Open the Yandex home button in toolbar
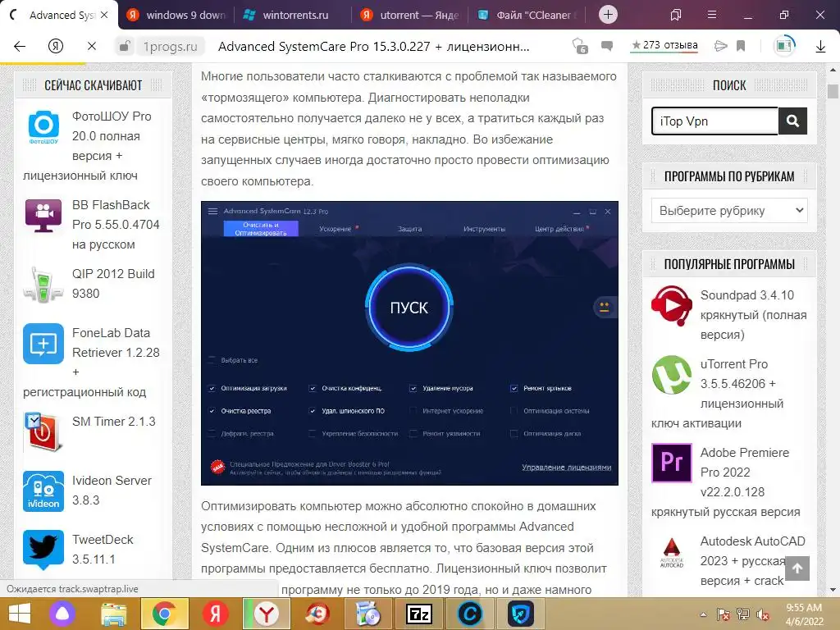This screenshot has height=630, width=840. pyautogui.click(x=56, y=47)
